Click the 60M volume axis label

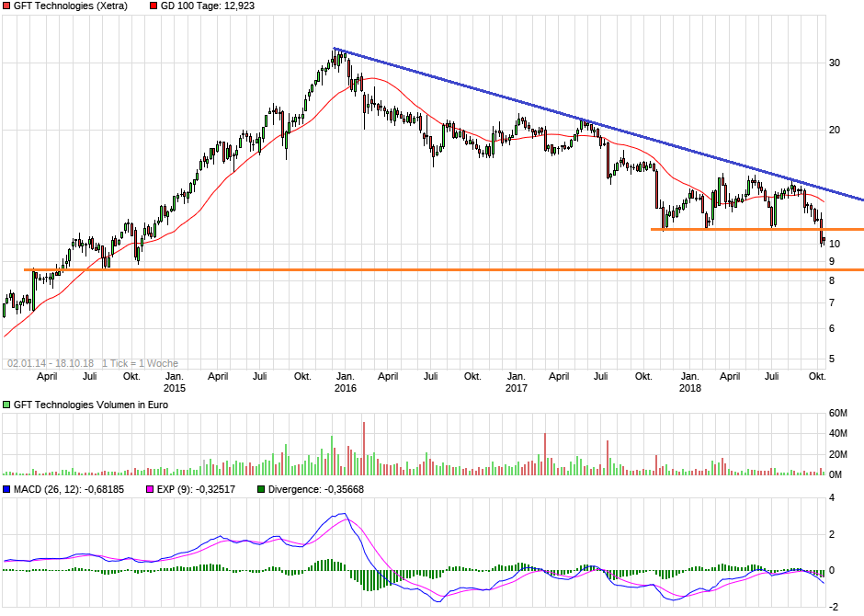coord(838,413)
